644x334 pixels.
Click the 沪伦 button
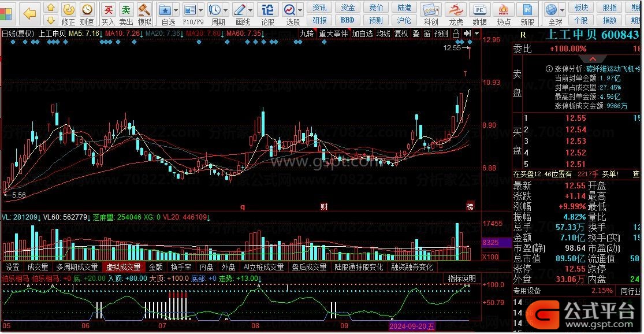pos(404,20)
